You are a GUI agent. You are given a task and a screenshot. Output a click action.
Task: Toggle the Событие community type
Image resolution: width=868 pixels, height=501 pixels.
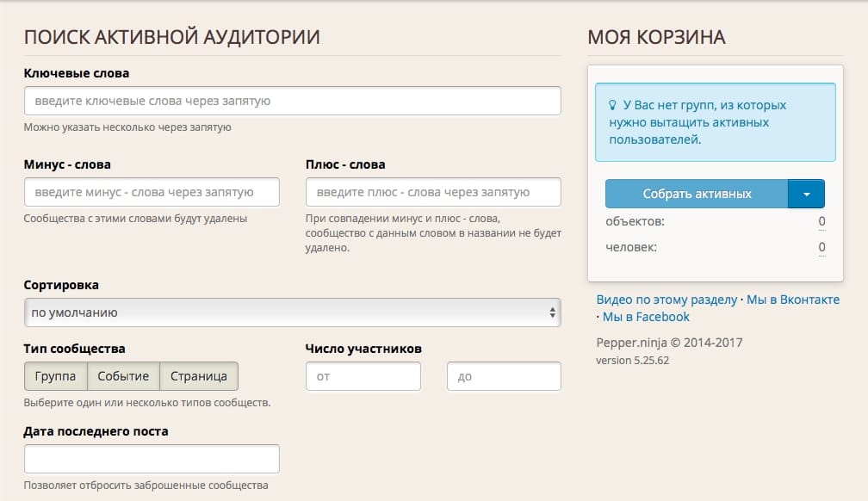123,376
